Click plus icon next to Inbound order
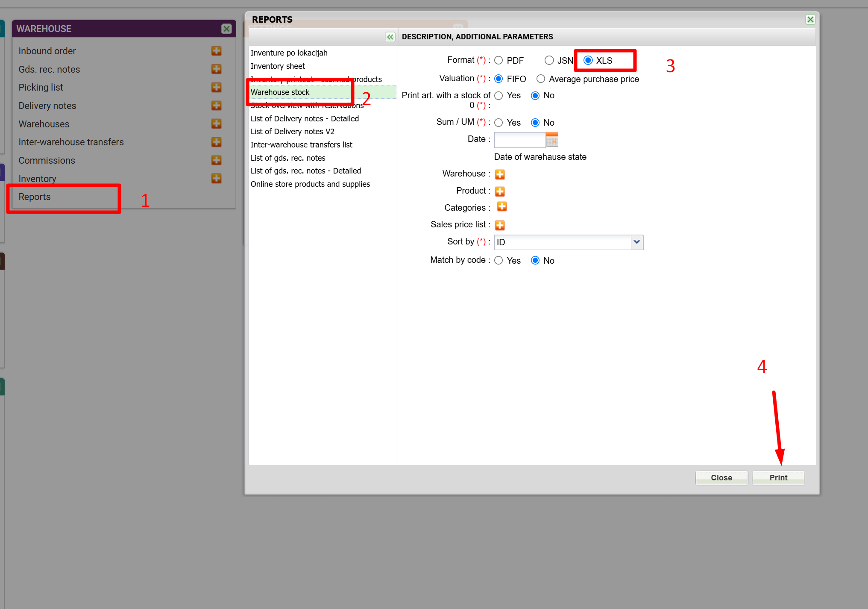The height and width of the screenshot is (609, 868). click(216, 51)
